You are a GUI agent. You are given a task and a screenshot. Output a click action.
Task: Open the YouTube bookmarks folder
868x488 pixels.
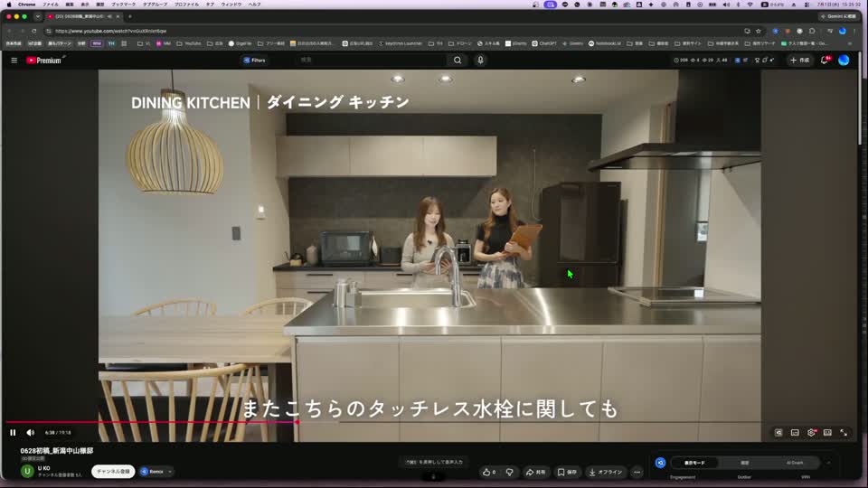point(189,43)
